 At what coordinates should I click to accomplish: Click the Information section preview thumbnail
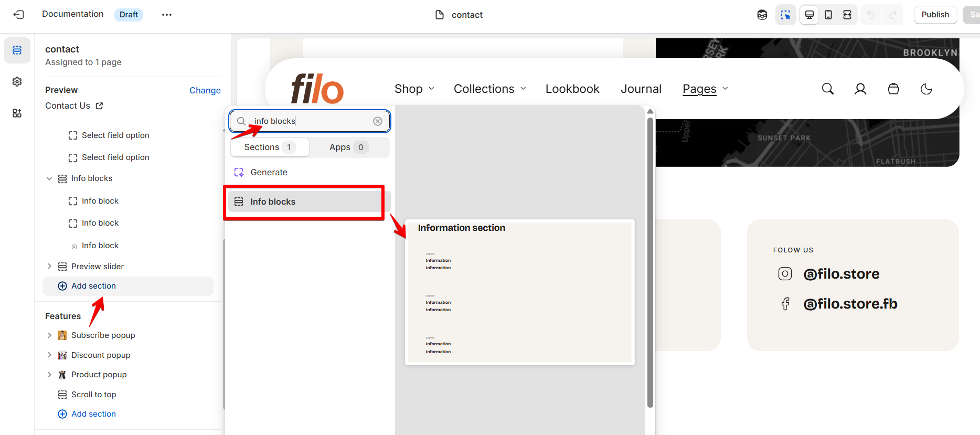click(520, 292)
